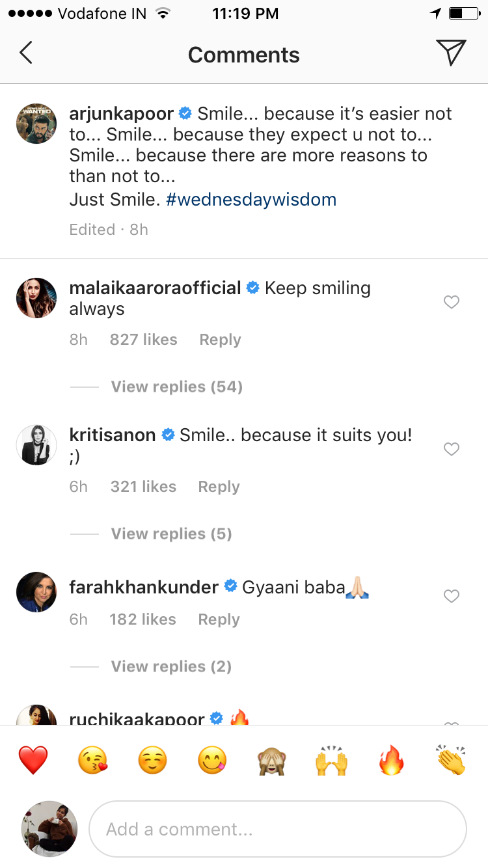
Task: Reply to malaikaaroraofficial's comment
Action: (x=220, y=340)
